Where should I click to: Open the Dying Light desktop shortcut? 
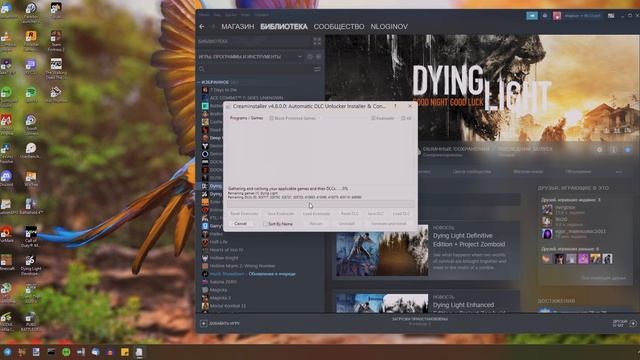(x=30, y=264)
